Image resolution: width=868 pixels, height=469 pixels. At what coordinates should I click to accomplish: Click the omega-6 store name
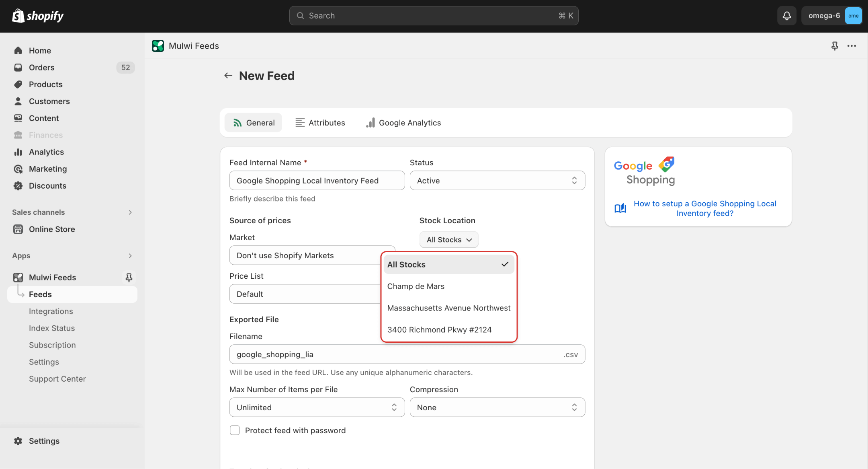pos(824,16)
